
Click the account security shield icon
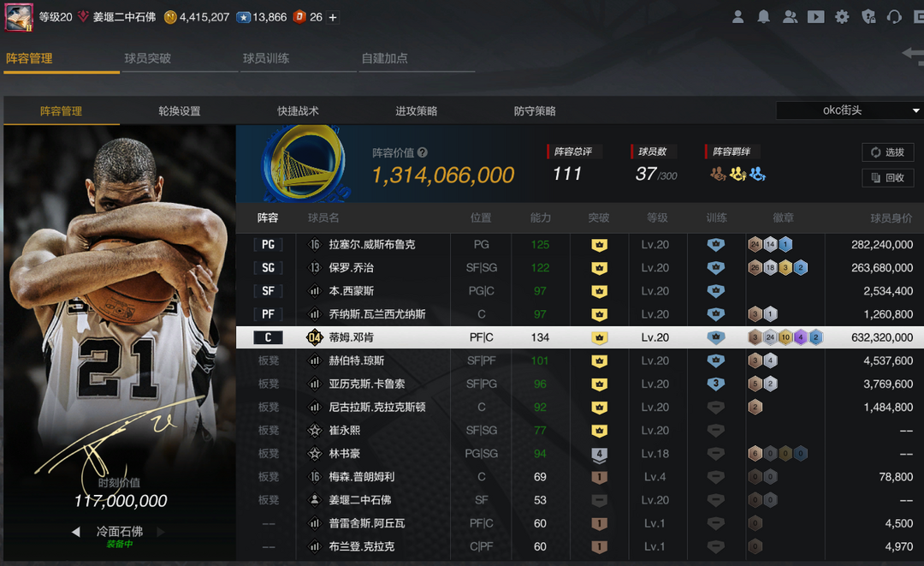(x=868, y=17)
